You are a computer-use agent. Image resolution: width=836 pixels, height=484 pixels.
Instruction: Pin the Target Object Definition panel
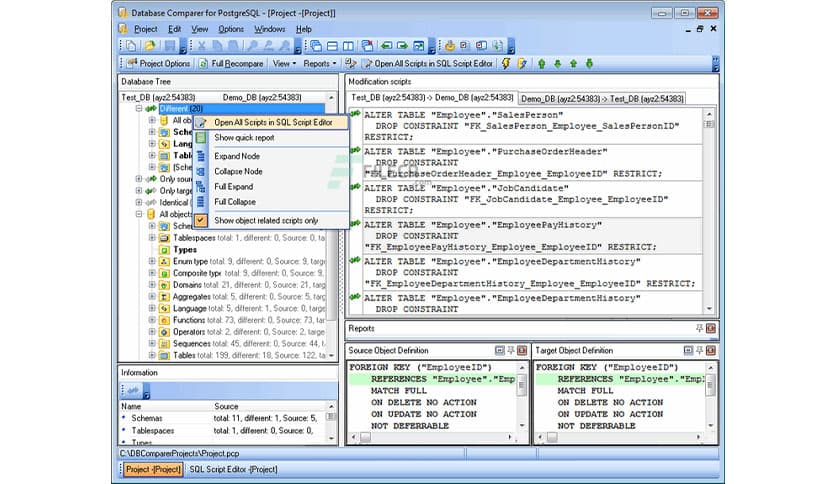[x=700, y=350]
